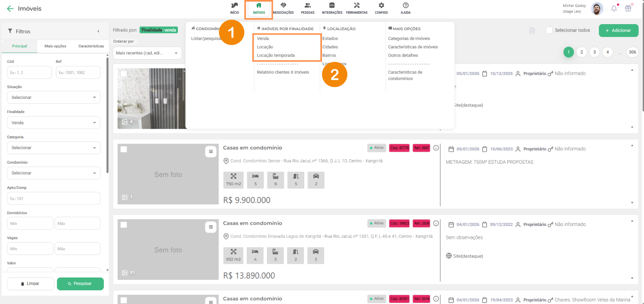Click the notifications bell icon
644x304 pixels.
pos(614,8)
